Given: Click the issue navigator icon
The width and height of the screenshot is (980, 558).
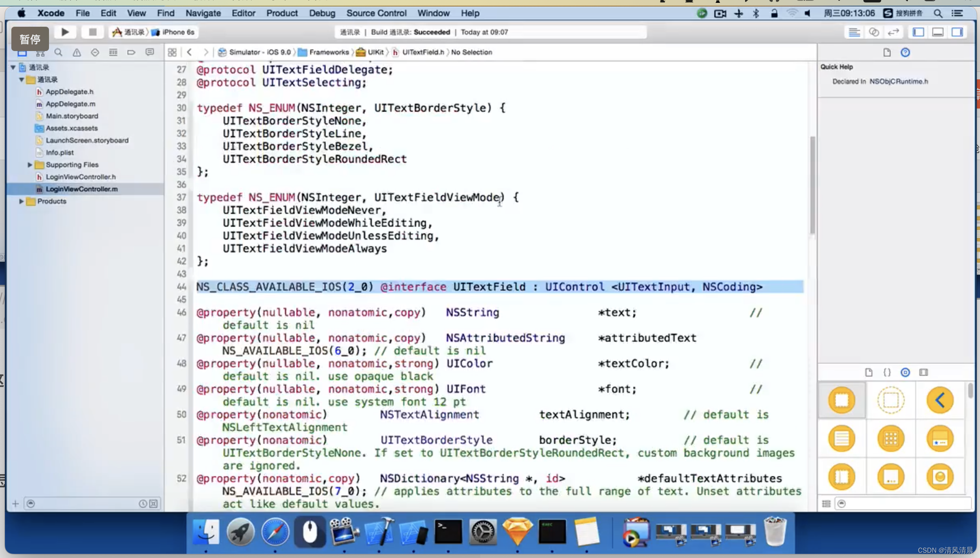Looking at the screenshot, I should click(77, 53).
